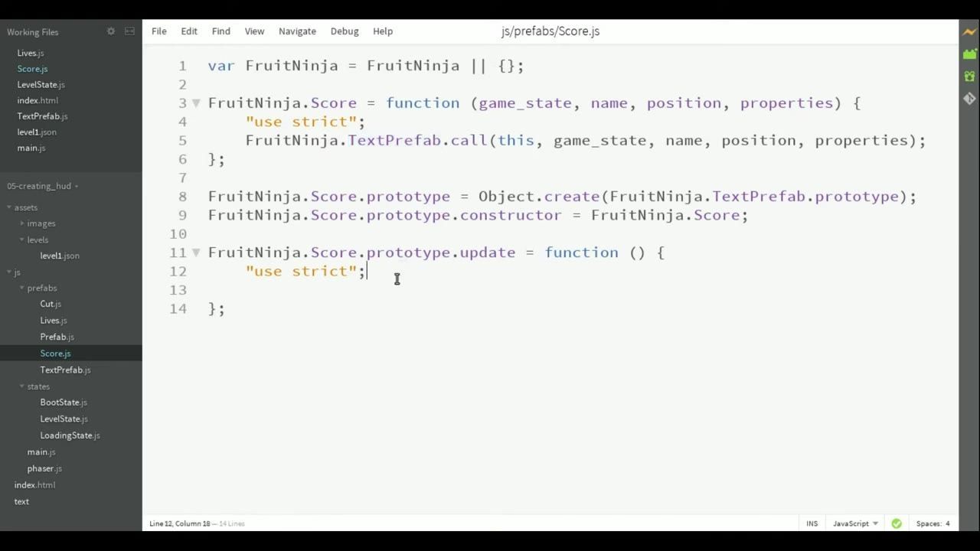
Task: Open Prefab.js in the project tree
Action: tap(57, 337)
